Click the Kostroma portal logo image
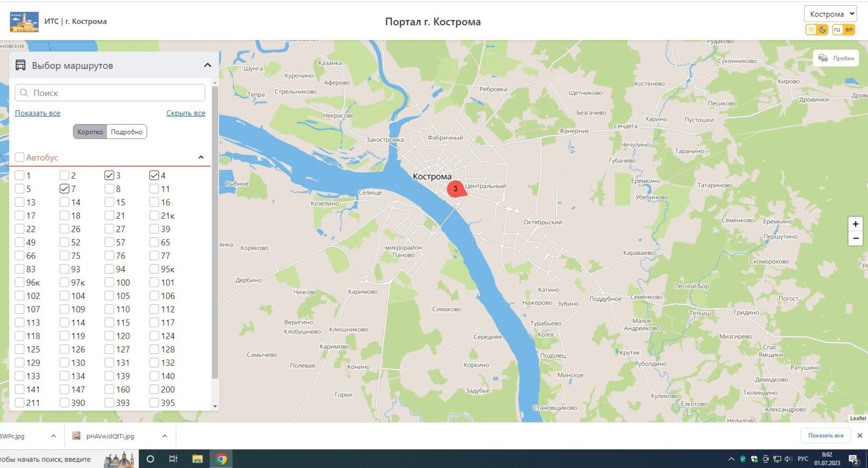The width and height of the screenshot is (868, 468). [24, 21]
